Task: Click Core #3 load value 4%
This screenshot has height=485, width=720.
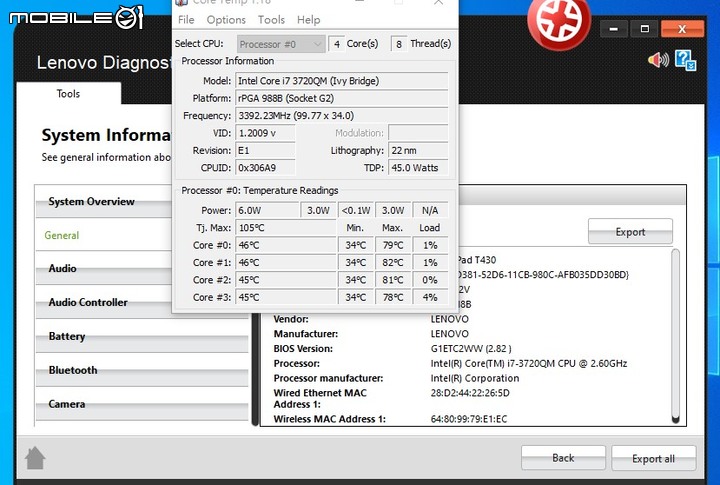Action: (430, 298)
